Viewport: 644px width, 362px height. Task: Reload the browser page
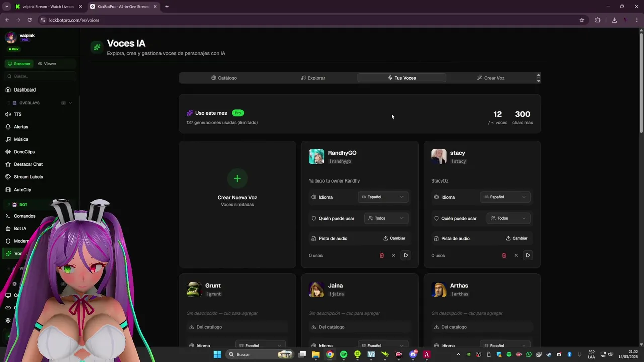click(30, 20)
